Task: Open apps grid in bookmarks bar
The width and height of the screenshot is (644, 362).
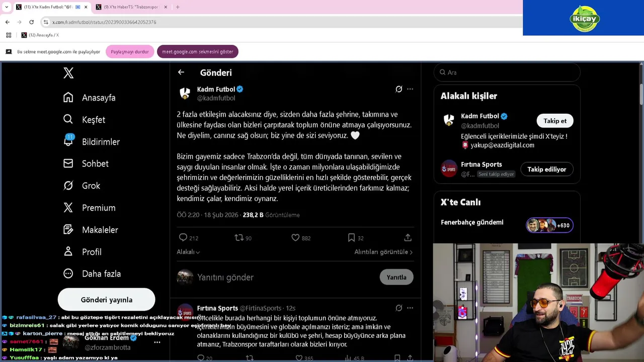Action: pyautogui.click(x=9, y=35)
